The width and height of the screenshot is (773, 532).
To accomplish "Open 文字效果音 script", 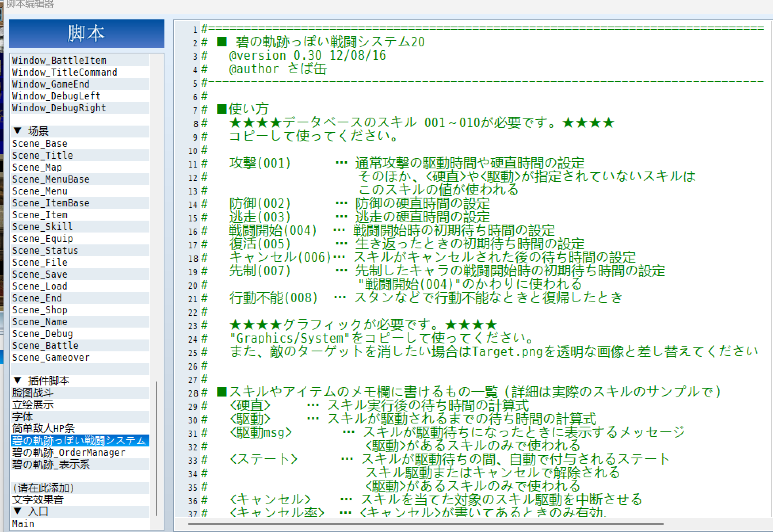I will [x=80, y=500].
